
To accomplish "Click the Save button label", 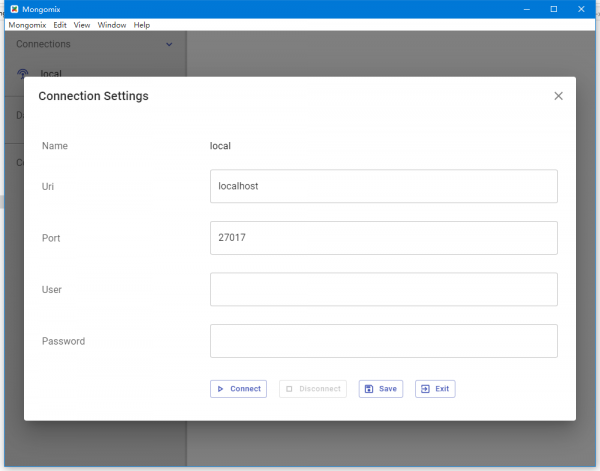I will coord(388,389).
